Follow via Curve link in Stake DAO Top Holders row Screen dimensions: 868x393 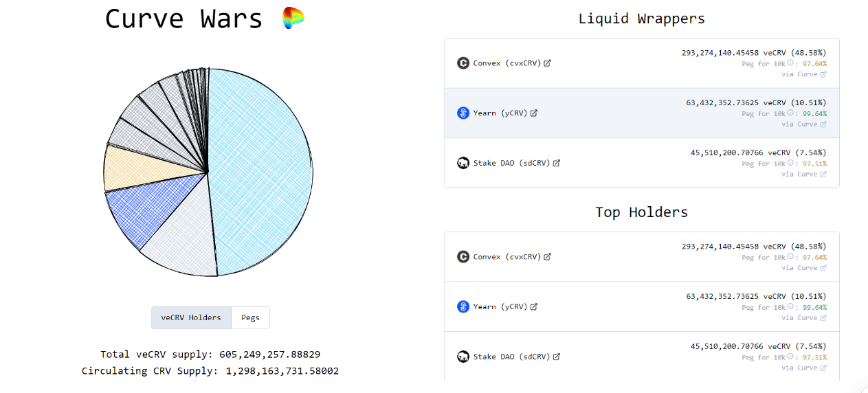pyautogui.click(x=804, y=368)
